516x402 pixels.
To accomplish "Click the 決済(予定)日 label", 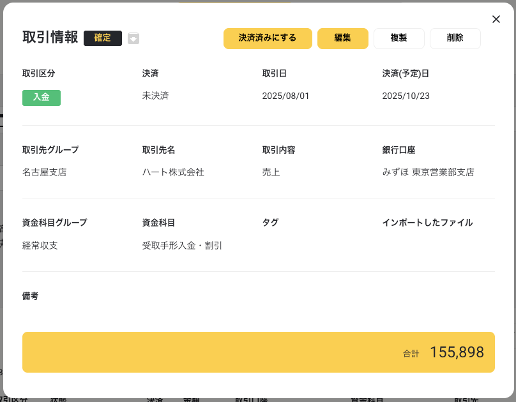I will [405, 73].
